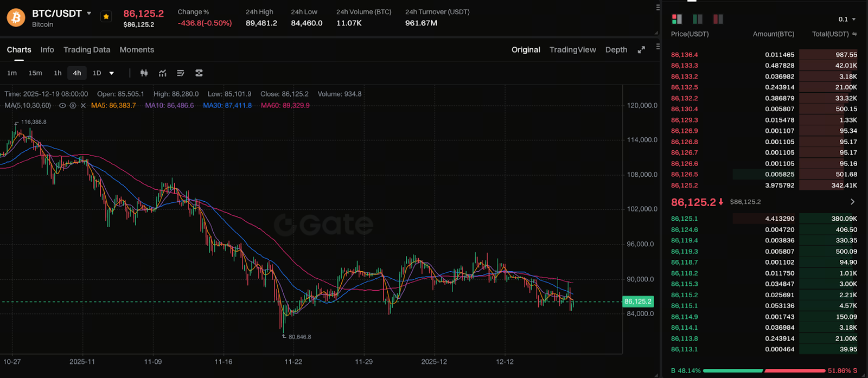Click the green buy ratio bar
Image resolution: width=868 pixels, height=378 pixels.
733,371
